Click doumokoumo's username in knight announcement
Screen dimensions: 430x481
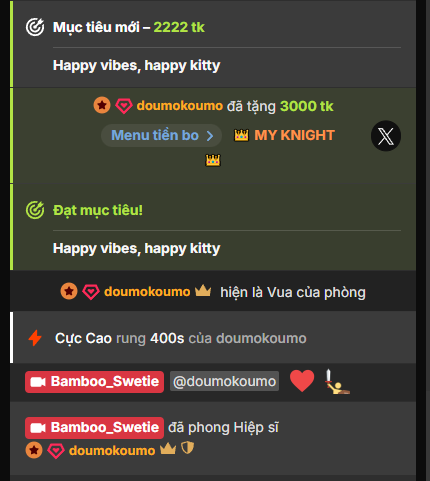pos(112,451)
